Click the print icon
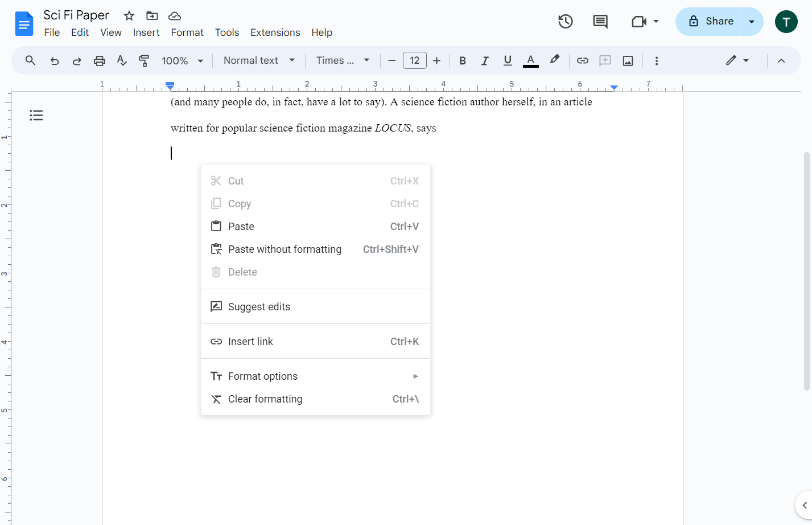The height and width of the screenshot is (525, 812). (x=100, y=61)
